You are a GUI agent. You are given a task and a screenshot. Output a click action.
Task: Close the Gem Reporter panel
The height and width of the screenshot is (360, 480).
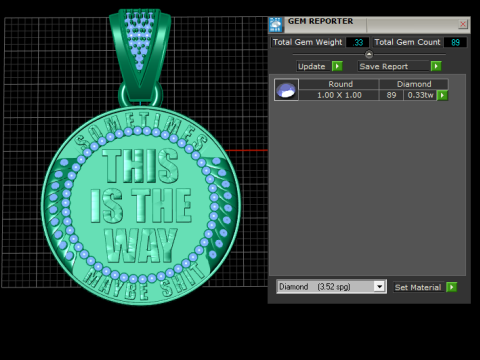click(x=463, y=24)
